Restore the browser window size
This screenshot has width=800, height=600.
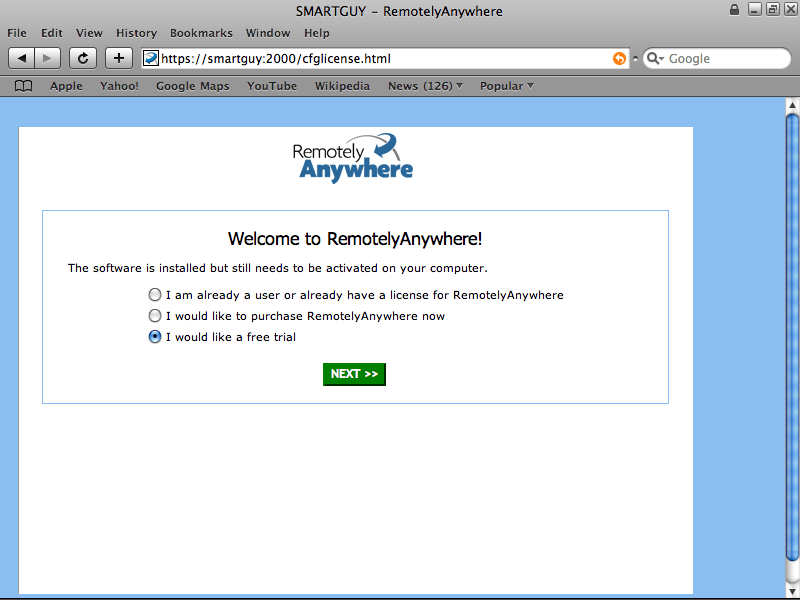773,9
